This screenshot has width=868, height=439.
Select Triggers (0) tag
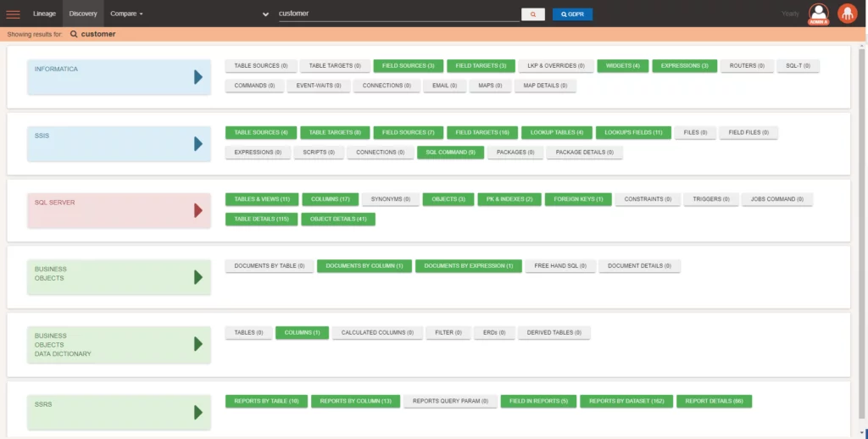point(711,199)
